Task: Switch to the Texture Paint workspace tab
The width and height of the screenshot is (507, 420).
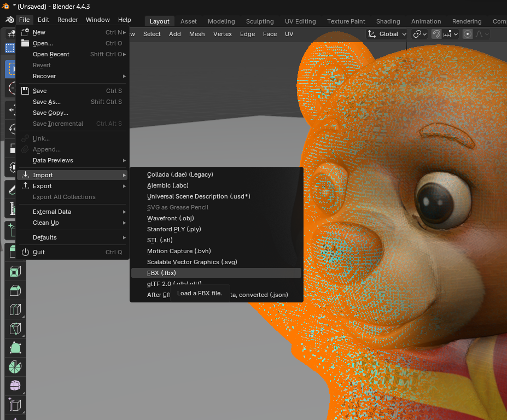Action: click(x=346, y=21)
